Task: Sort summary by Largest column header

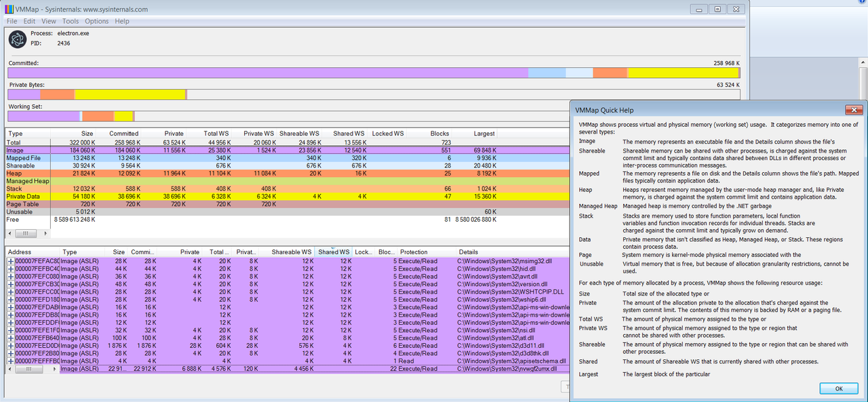Action: coord(484,134)
